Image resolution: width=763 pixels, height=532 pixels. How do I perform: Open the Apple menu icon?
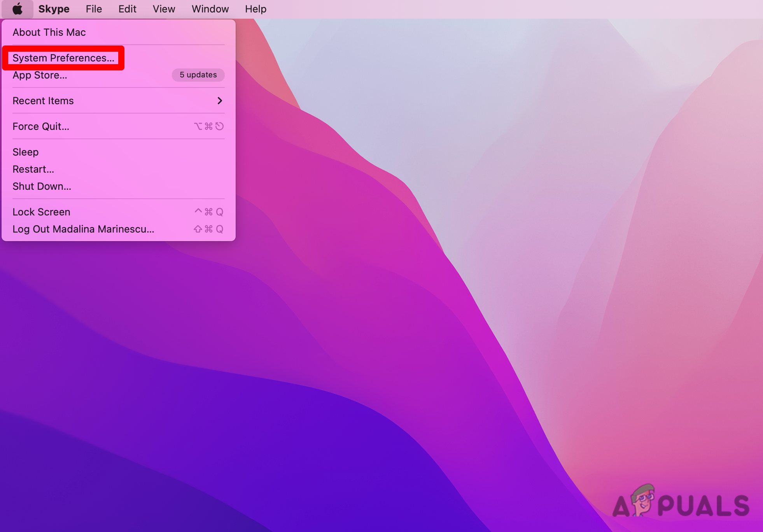click(17, 9)
